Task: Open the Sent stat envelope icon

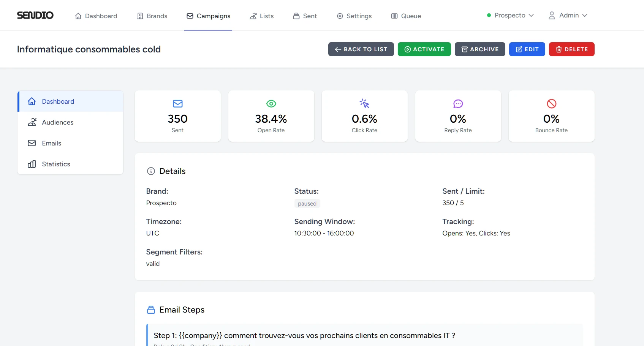Action: coord(178,104)
